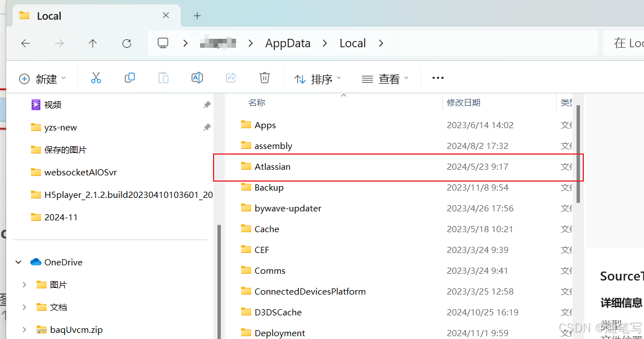
Task: Select AppData in the address bar
Action: tap(288, 43)
